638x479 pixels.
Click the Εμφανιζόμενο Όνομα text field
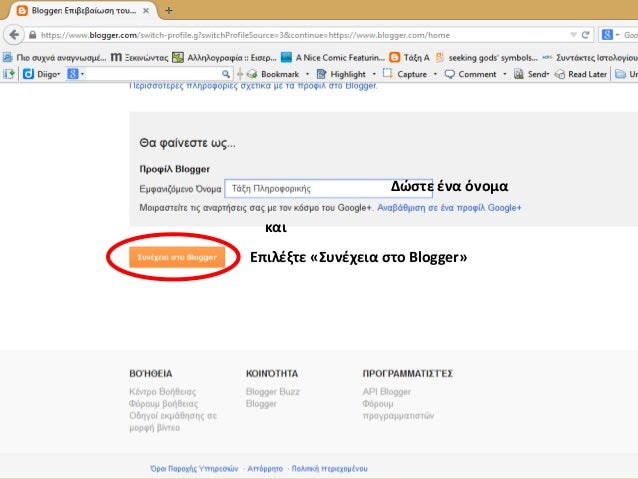[328, 188]
